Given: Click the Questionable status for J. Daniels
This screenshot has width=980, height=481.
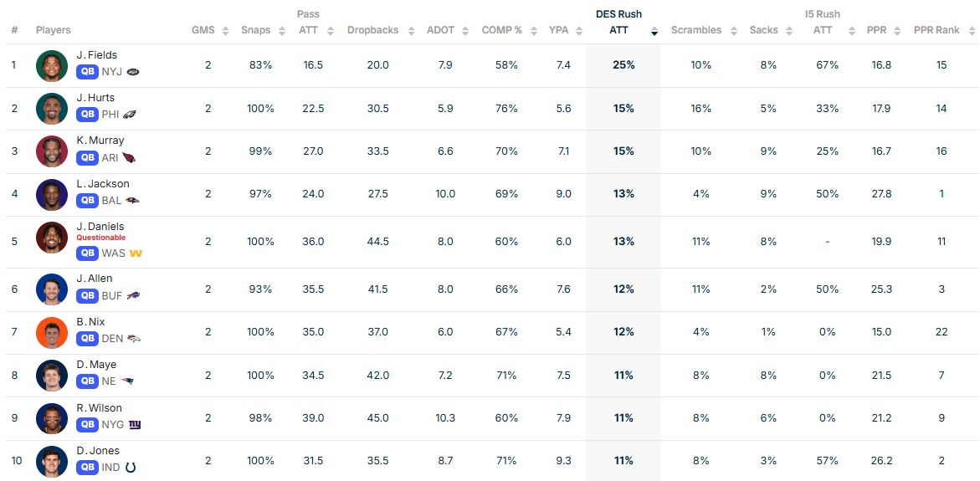Looking at the screenshot, I should point(100,238).
